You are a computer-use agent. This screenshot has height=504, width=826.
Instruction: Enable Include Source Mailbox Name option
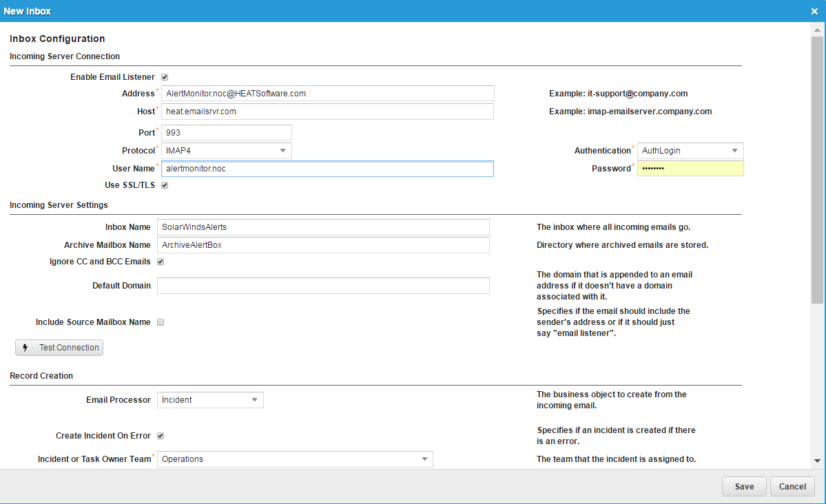pyautogui.click(x=161, y=322)
